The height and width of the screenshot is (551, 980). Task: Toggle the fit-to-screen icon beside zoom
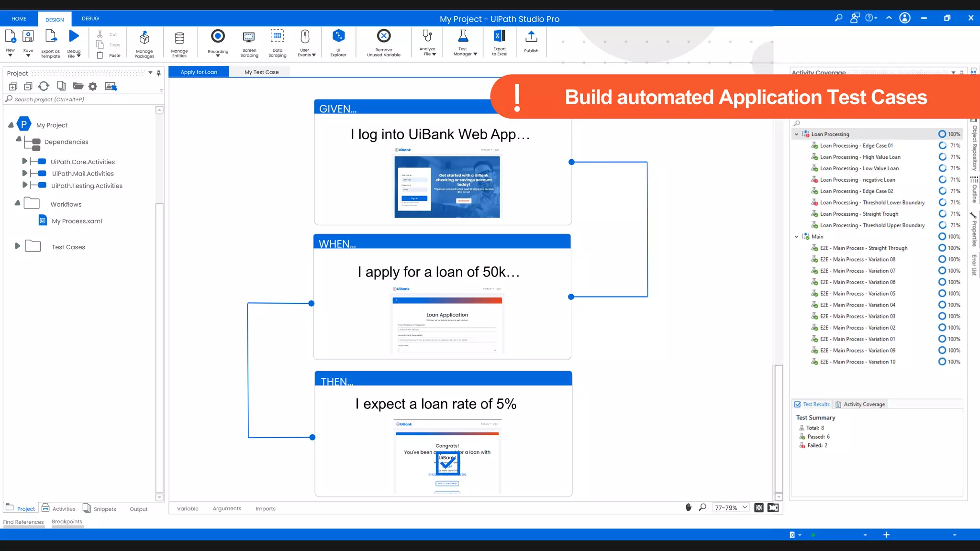[759, 507]
